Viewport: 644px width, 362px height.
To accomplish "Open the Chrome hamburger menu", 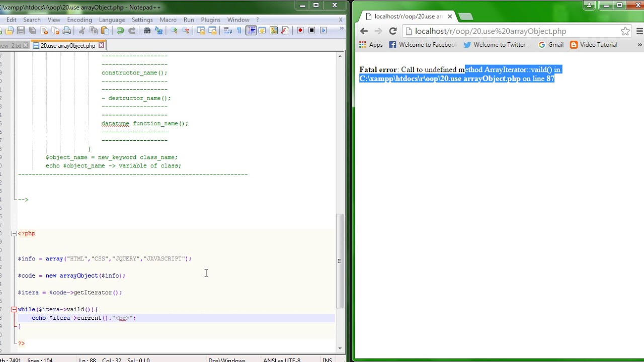I will 640,31.
